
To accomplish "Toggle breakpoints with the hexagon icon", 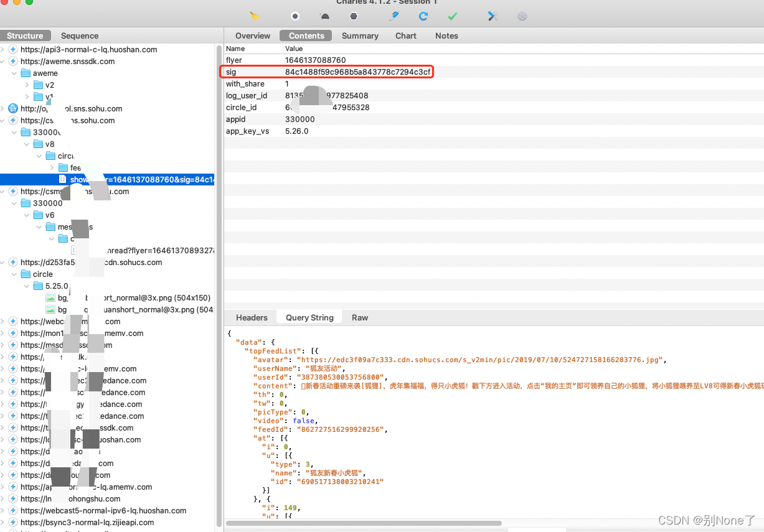I will (354, 16).
